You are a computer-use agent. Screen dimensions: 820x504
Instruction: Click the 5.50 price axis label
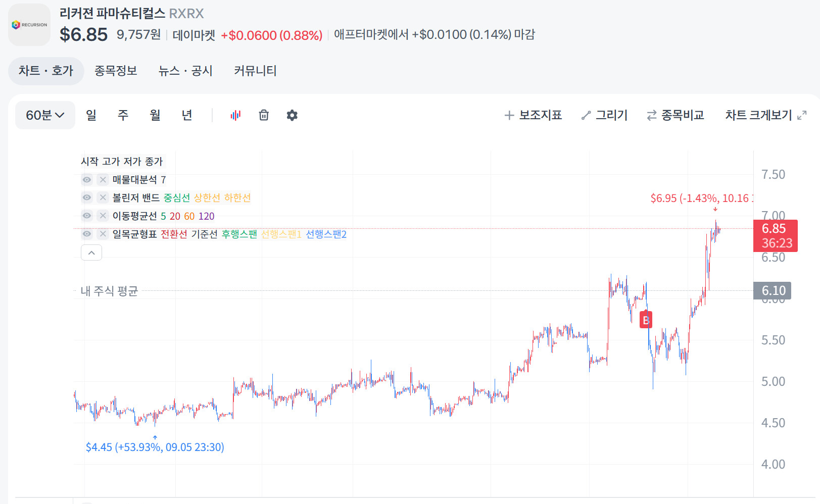coord(773,340)
